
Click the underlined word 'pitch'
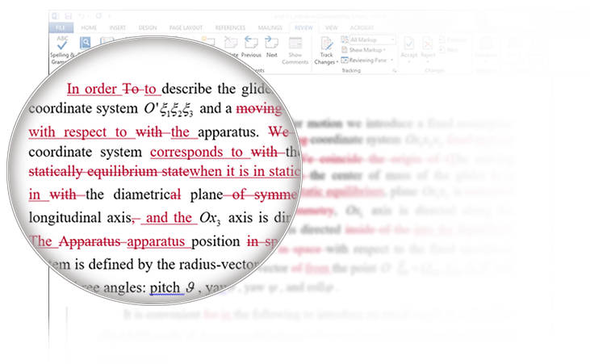[x=165, y=287]
